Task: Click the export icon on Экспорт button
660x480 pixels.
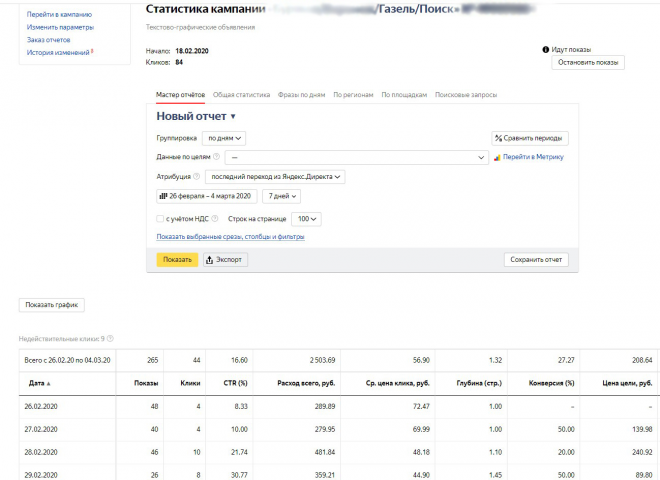Action: coord(209,260)
